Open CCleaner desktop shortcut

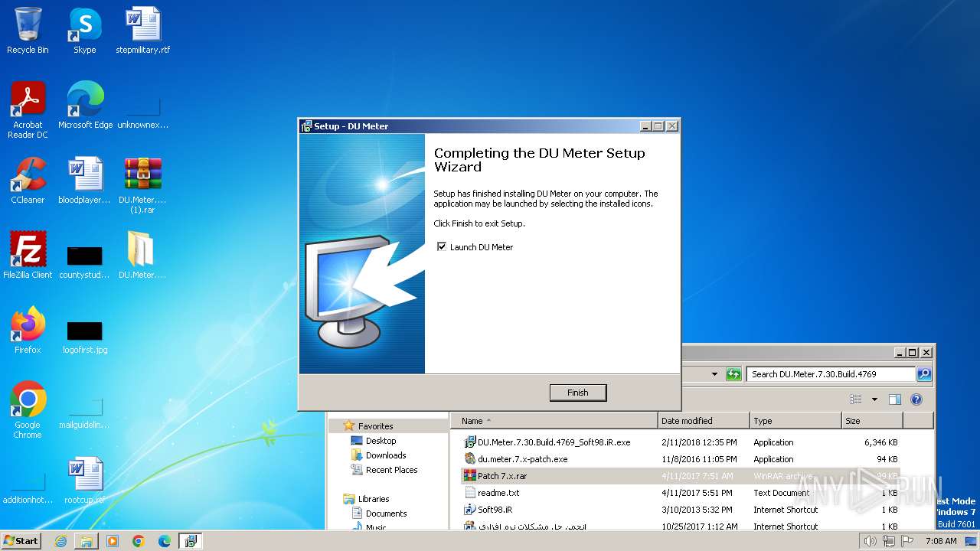[x=28, y=181]
